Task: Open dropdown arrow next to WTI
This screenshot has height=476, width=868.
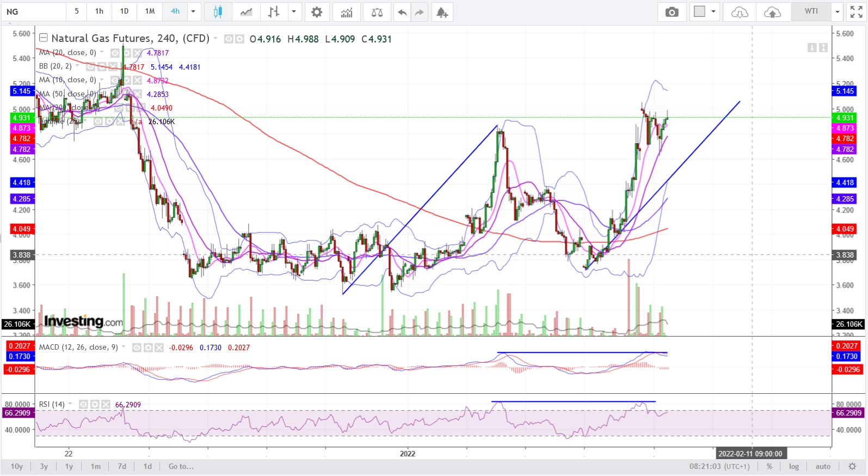Action: [838, 11]
